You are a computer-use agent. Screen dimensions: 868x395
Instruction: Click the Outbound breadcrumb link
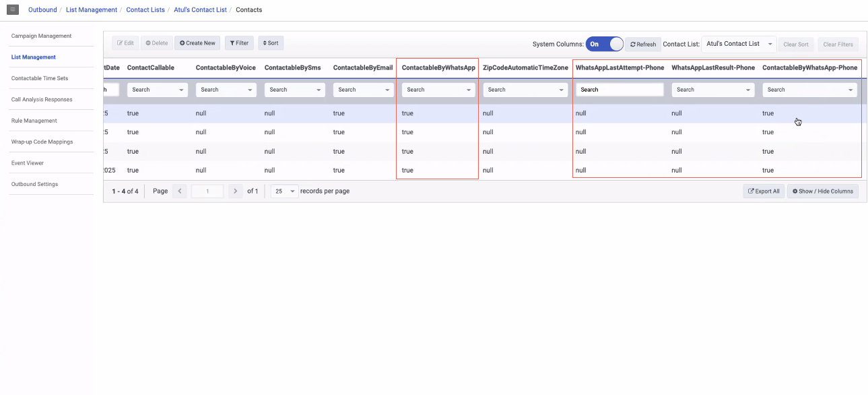42,10
